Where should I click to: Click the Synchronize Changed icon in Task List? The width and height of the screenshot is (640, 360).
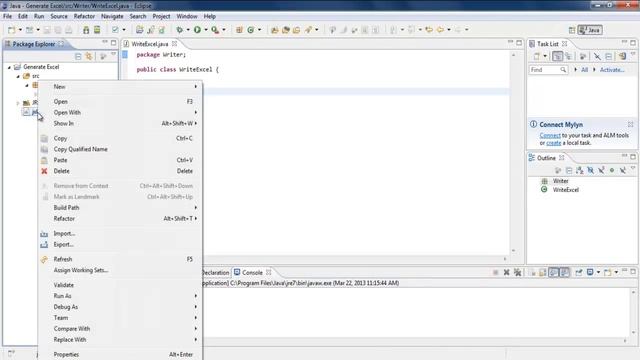point(622,56)
